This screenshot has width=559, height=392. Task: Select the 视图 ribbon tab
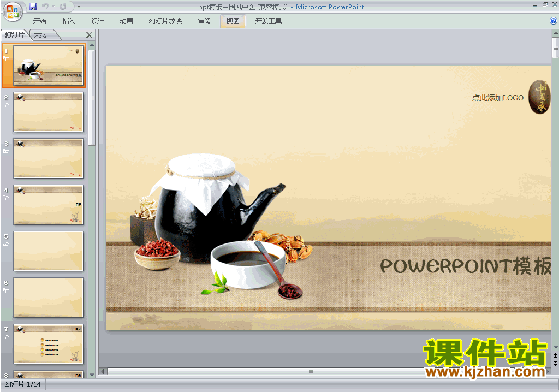[x=233, y=21]
